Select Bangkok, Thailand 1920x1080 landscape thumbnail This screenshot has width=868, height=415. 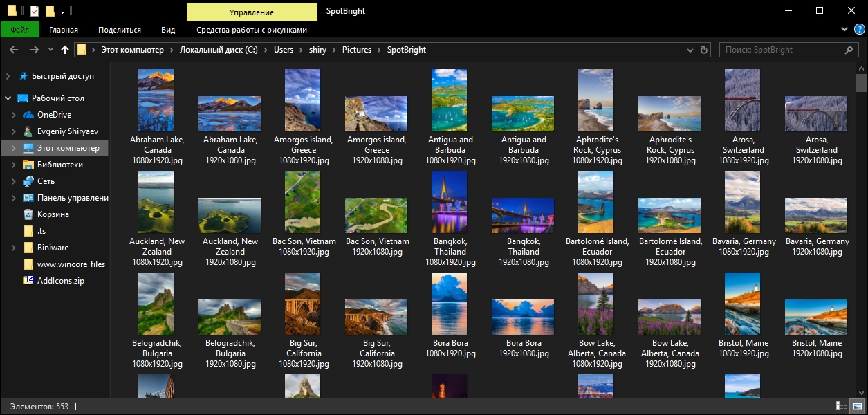click(523, 215)
